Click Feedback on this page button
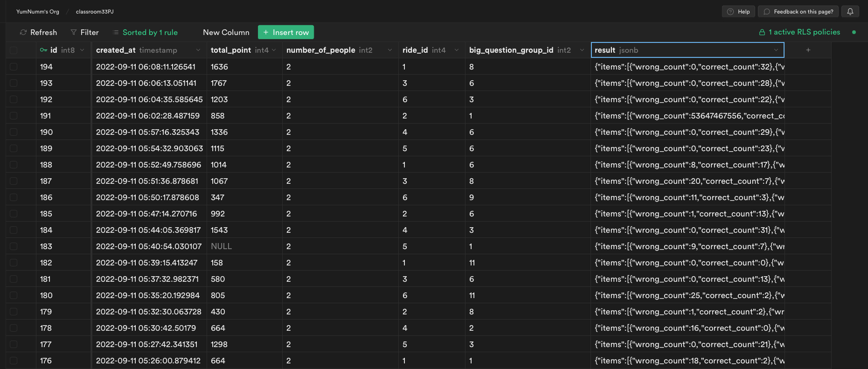868x369 pixels. coord(799,12)
